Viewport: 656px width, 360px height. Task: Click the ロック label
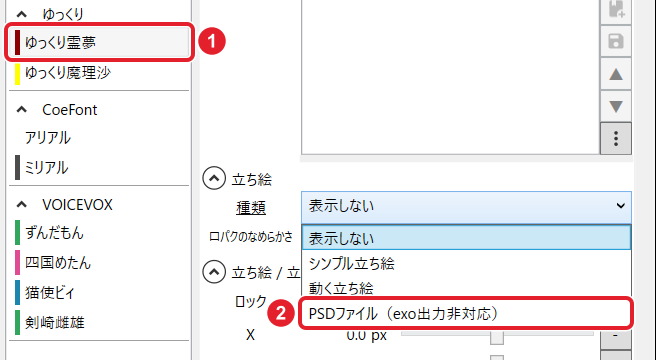[x=251, y=301]
